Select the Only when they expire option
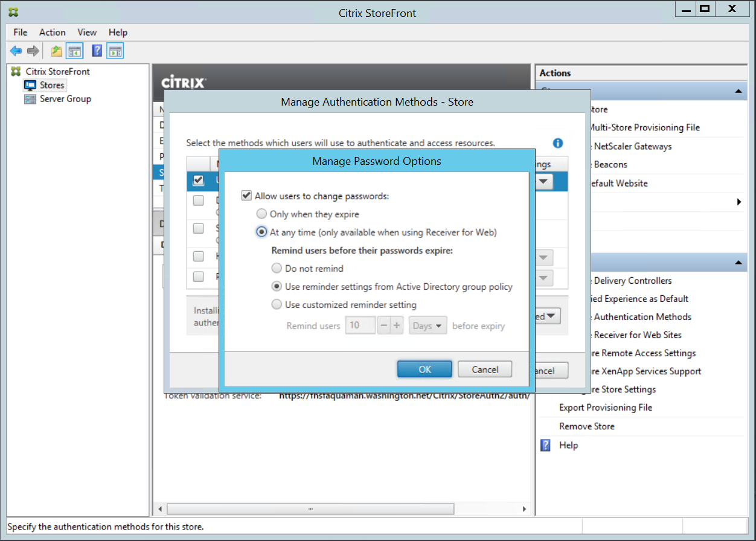 [261, 214]
